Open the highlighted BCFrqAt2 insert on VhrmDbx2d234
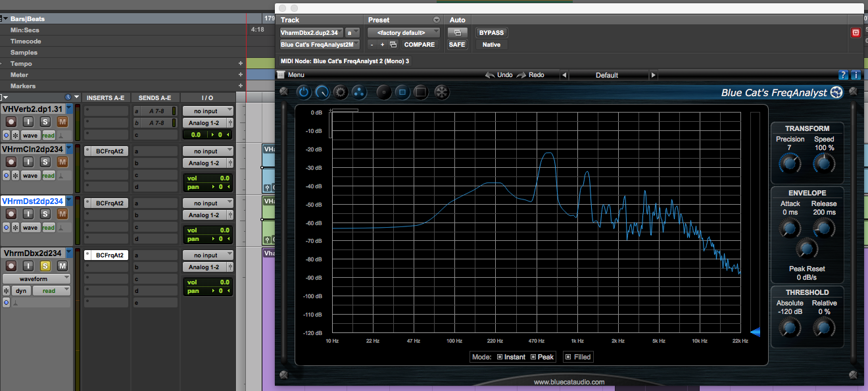 pos(109,255)
